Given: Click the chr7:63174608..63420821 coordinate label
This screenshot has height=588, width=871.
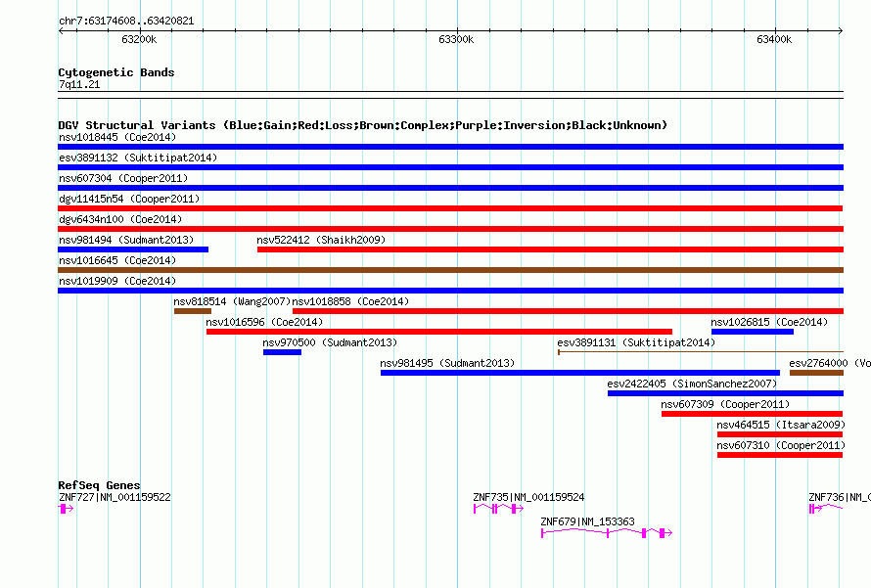Looking at the screenshot, I should (126, 21).
